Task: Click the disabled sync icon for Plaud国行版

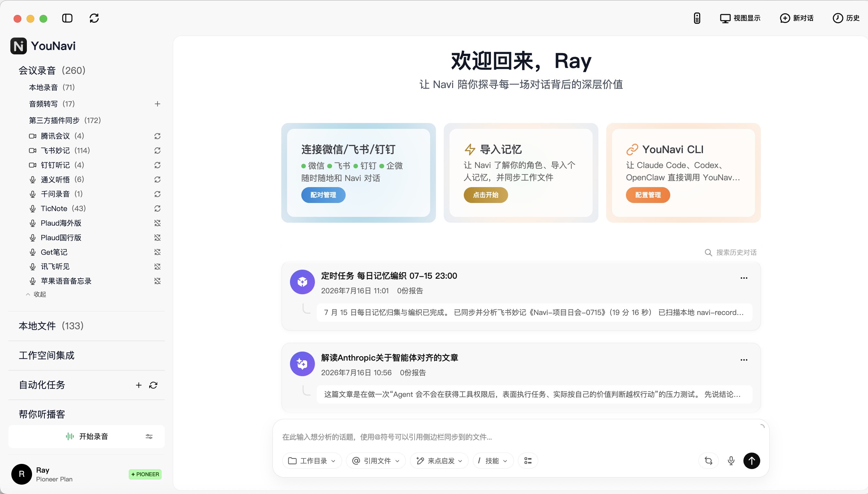Action: click(x=157, y=238)
